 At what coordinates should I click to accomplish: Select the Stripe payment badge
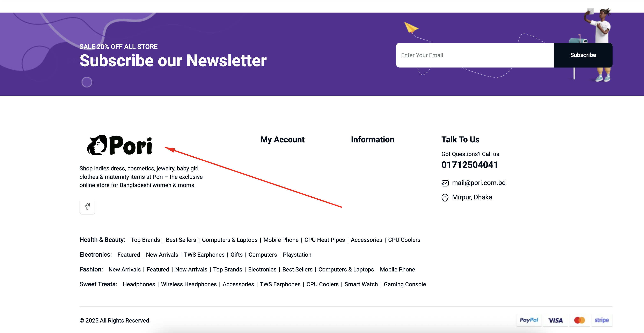601,320
